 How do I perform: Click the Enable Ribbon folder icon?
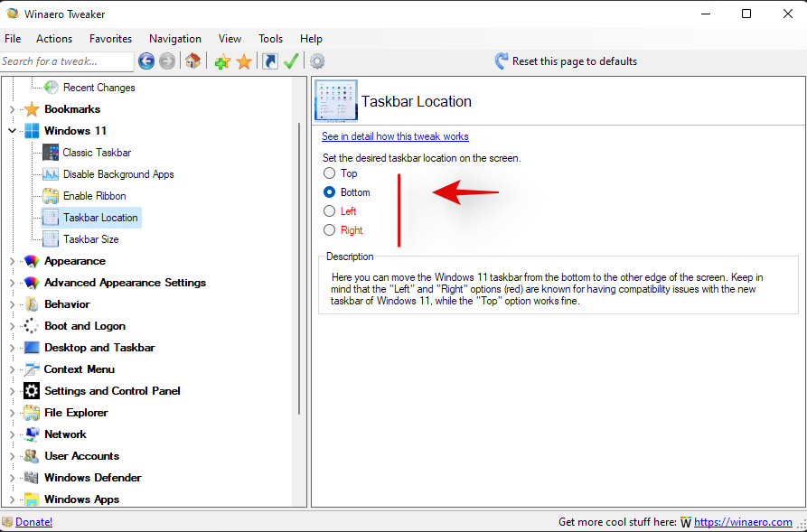51,195
